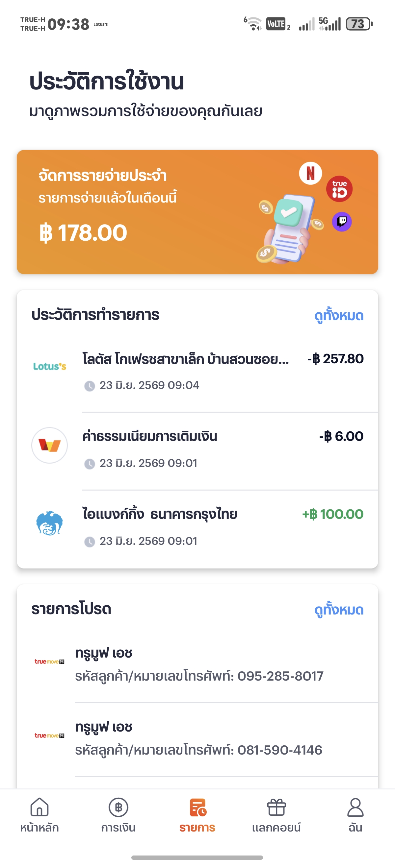This screenshot has width=395, height=868.
Task: Tap the truemove H logo for 095-285-8017
Action: tap(50, 662)
